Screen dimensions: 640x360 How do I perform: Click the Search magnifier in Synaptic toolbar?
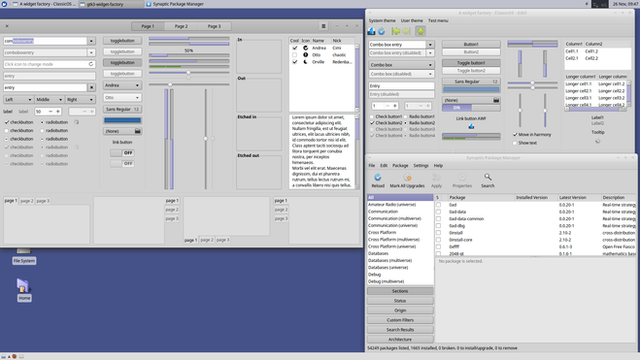pyautogui.click(x=487, y=177)
